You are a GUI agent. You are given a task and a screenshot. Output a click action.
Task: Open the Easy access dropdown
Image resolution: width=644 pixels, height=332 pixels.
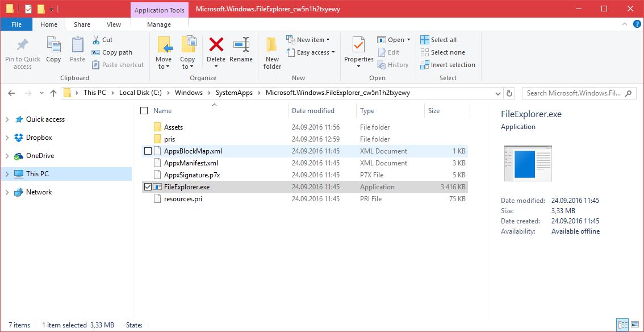pyautogui.click(x=311, y=52)
